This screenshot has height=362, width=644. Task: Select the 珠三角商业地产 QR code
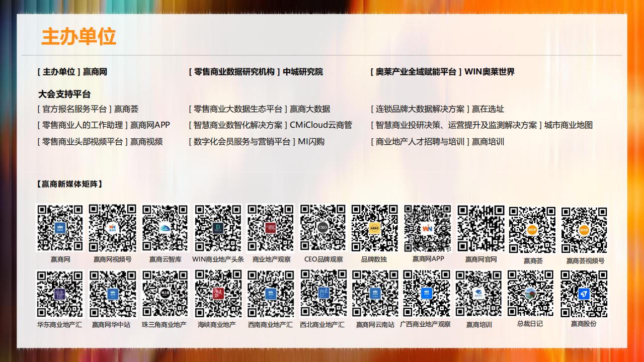pos(165,294)
